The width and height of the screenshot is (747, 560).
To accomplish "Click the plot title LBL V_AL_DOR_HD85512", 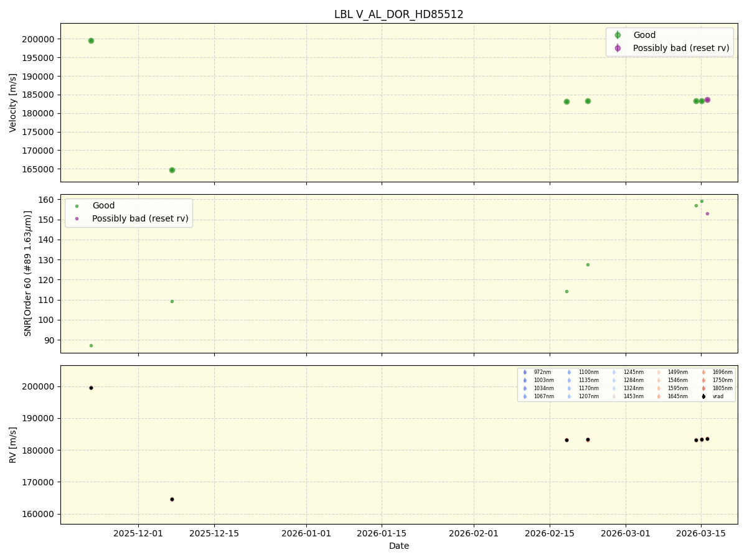I will click(398, 14).
